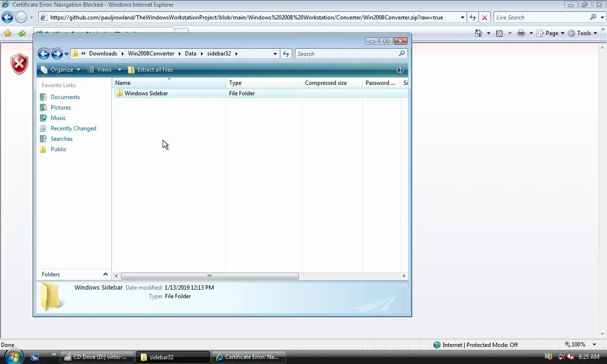
Task: Click the scrollbar right arrow
Action: pos(404,276)
